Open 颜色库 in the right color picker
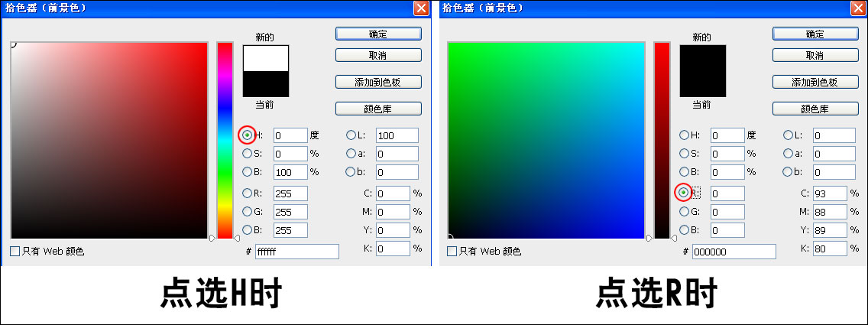Image resolution: width=868 pixels, height=325 pixels. pos(815,109)
